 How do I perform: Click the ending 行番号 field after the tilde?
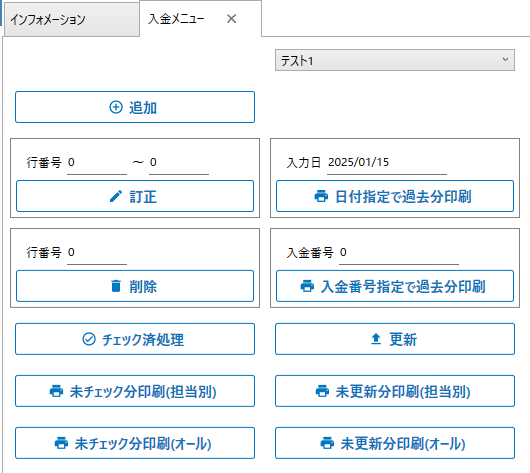179,163
